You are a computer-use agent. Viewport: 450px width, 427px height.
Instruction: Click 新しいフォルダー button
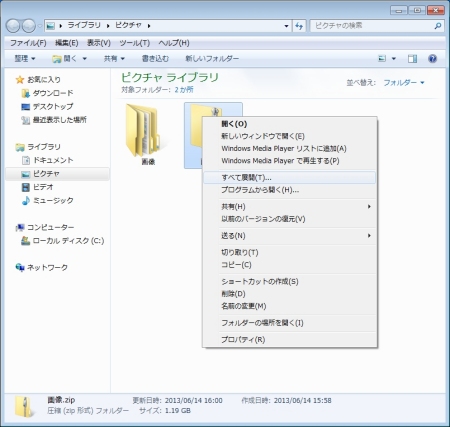coord(212,59)
